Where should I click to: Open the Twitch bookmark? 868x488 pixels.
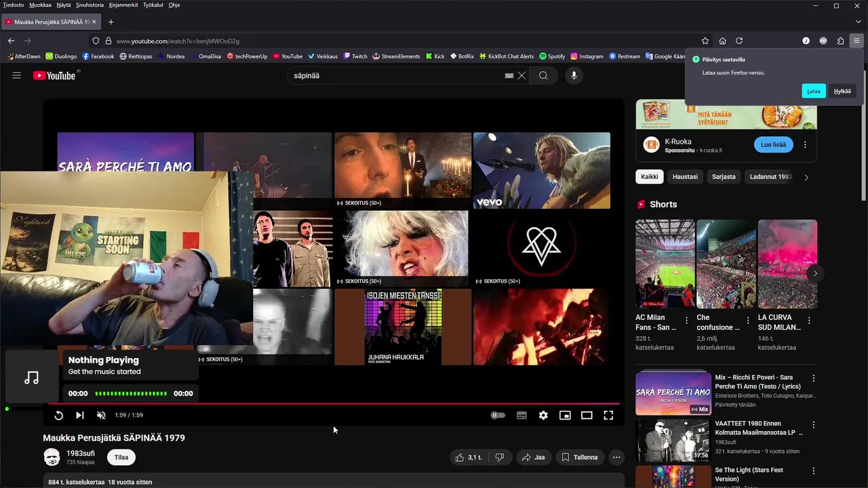coord(355,56)
